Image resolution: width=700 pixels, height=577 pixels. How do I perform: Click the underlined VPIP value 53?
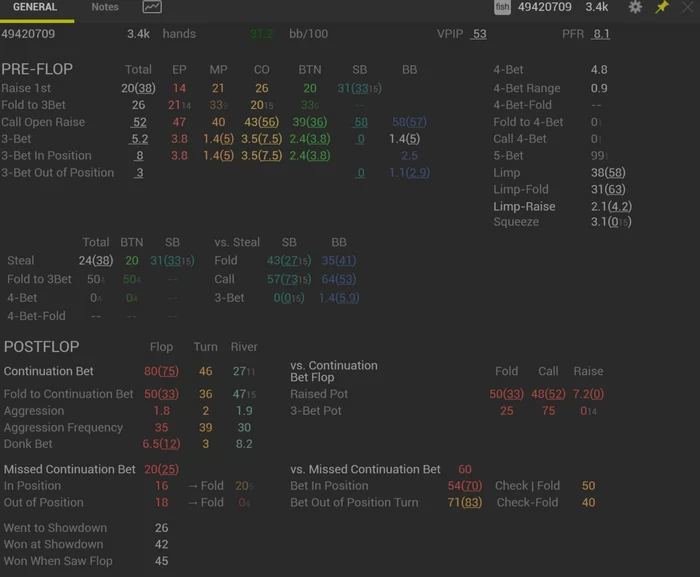click(479, 34)
